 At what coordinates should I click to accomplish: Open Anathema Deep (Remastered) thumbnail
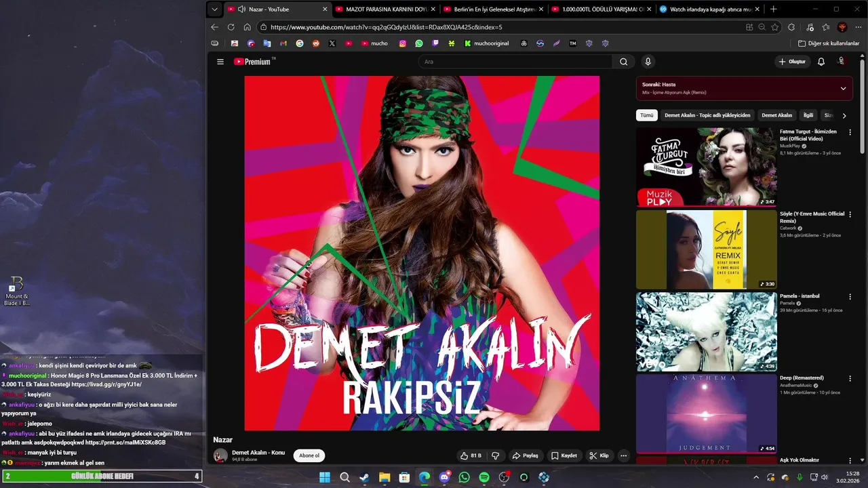706,413
